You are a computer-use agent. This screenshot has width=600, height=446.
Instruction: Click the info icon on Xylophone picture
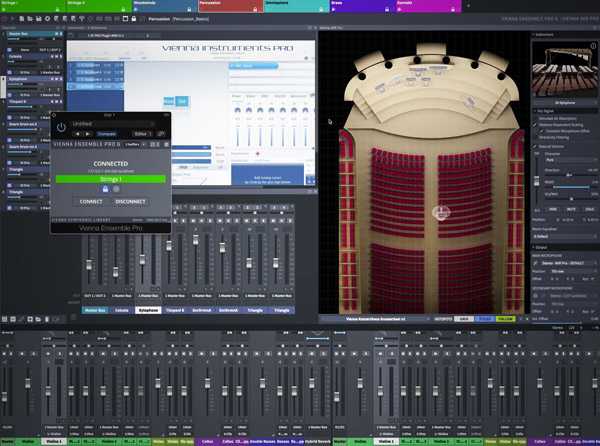[593, 46]
